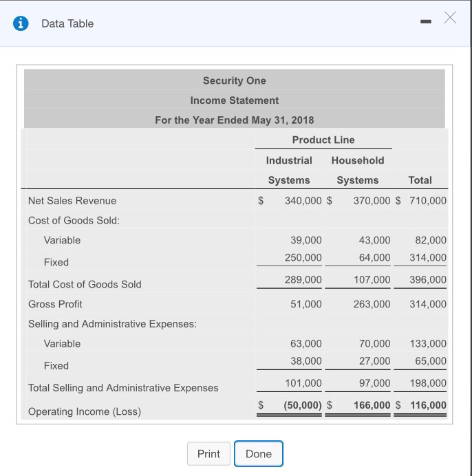Click the blue info icon beside Data Table
Screen dimensions: 472x476
(21, 23)
